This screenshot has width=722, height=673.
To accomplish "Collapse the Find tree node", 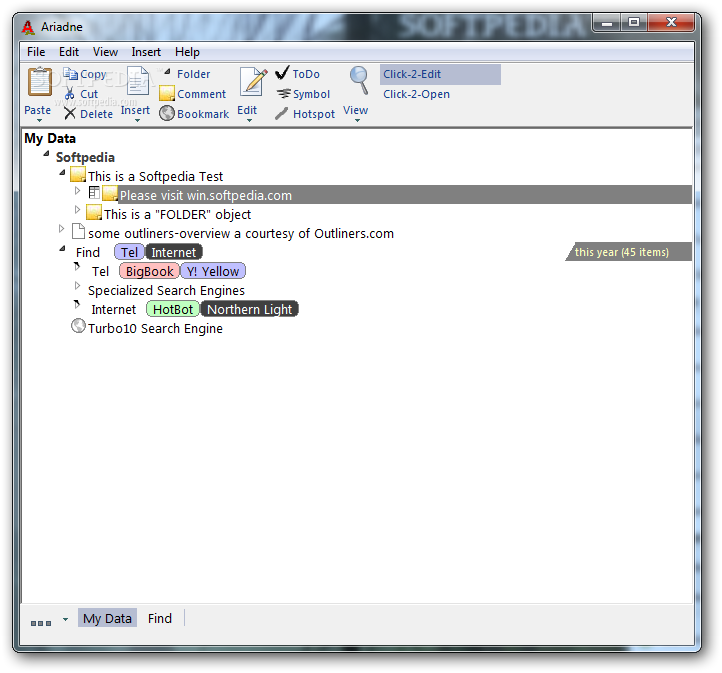I will [x=62, y=249].
